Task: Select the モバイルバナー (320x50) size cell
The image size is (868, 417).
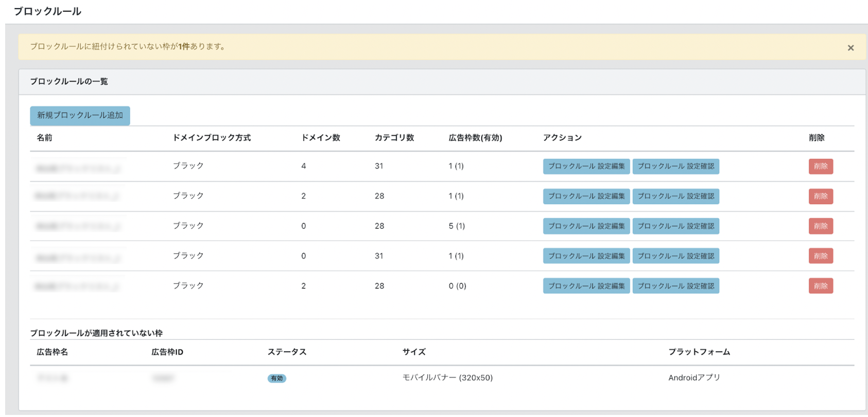Action: click(x=447, y=378)
